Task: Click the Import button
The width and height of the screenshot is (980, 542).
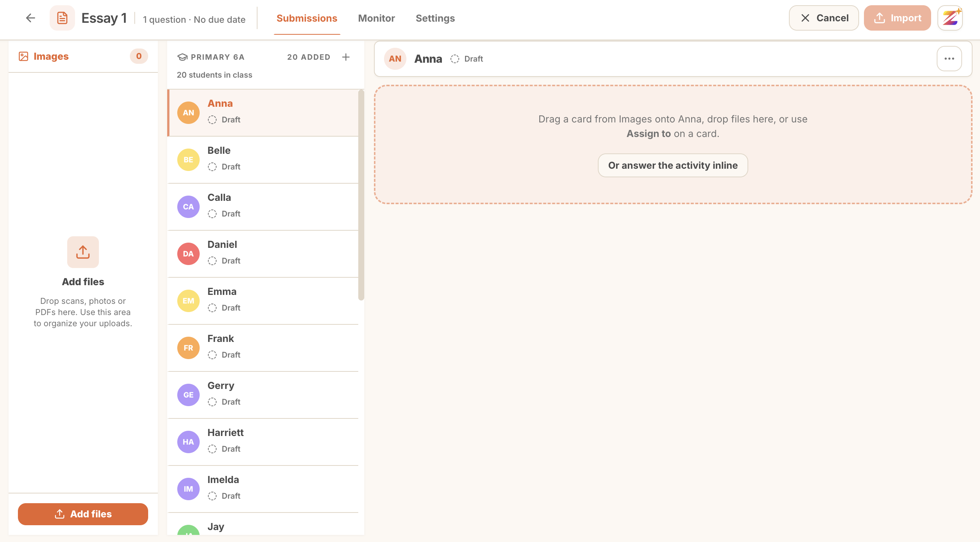Action: point(897,18)
